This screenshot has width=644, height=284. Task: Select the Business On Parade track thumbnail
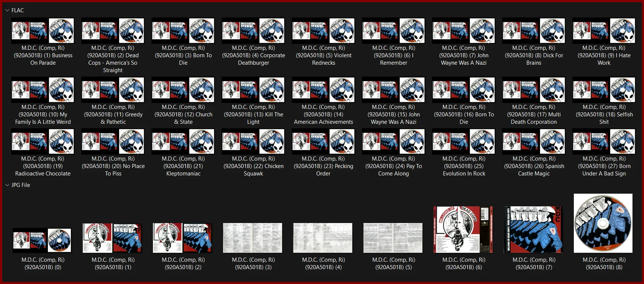click(43, 30)
